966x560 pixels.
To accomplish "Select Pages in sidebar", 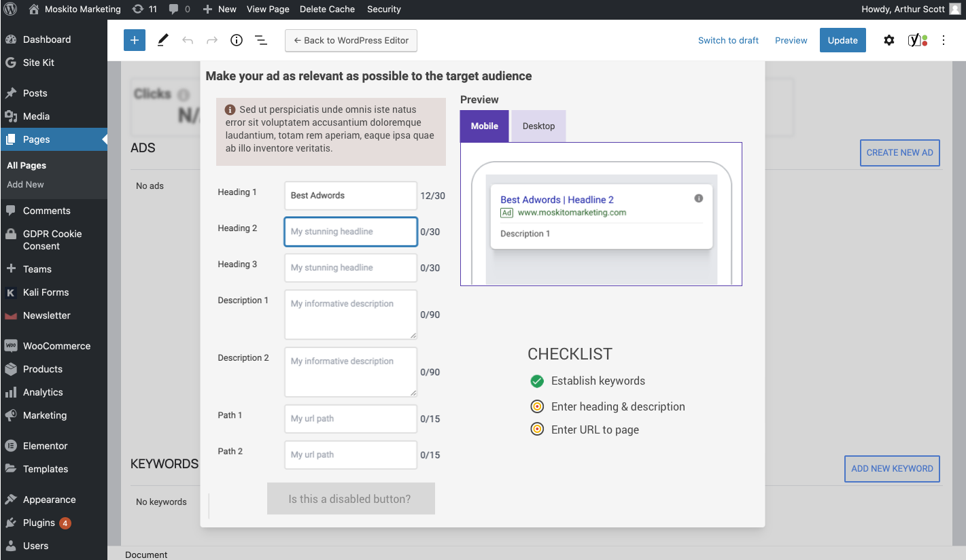I will point(54,139).
